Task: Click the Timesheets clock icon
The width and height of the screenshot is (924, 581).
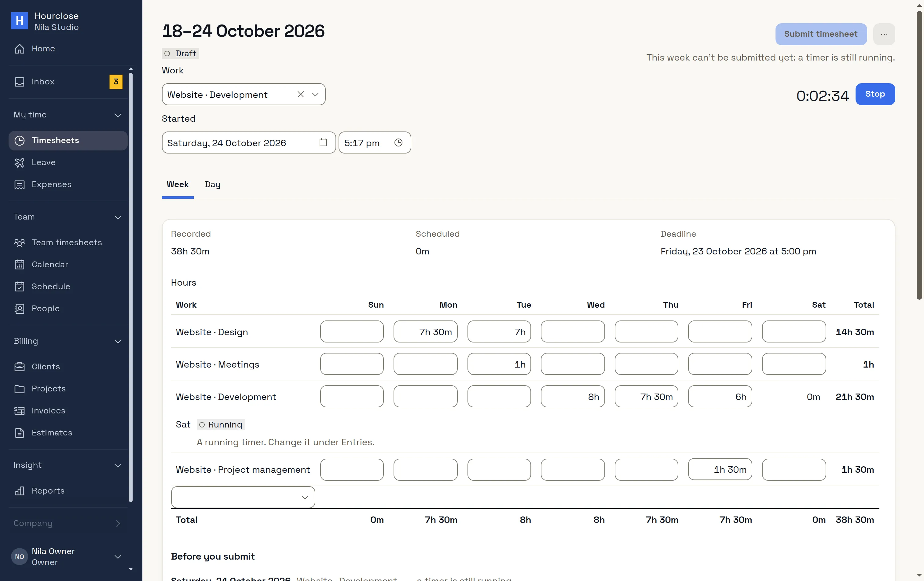Action: click(19, 141)
